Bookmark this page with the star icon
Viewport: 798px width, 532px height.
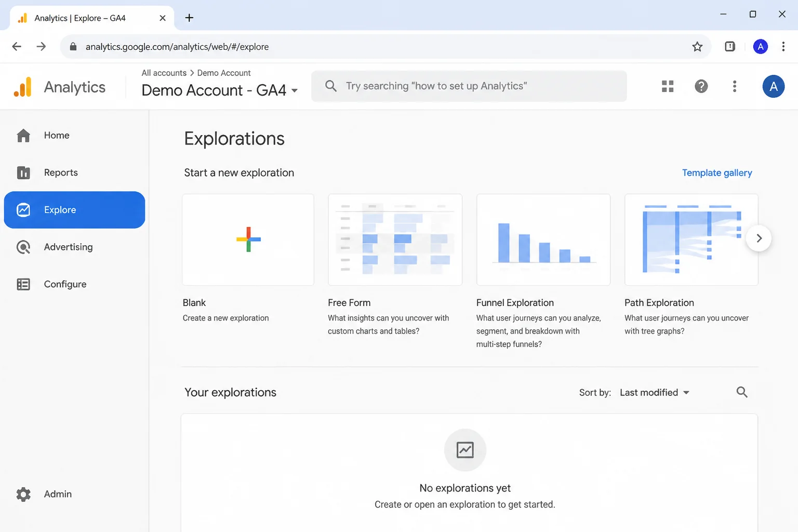pos(697,47)
